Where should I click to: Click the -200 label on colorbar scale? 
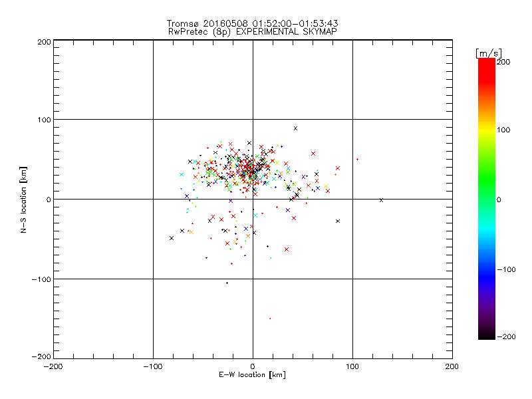(507, 336)
